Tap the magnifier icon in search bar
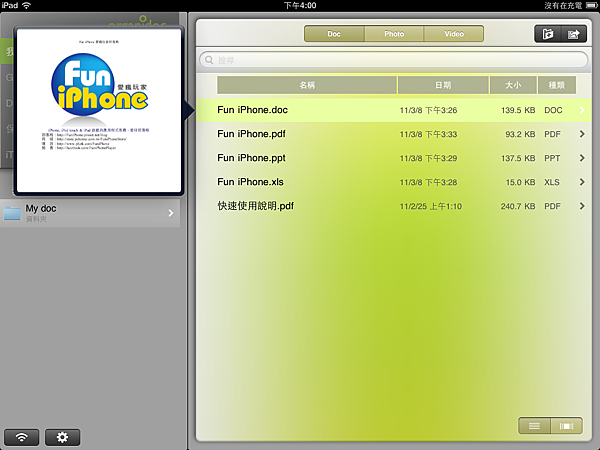 [209, 60]
